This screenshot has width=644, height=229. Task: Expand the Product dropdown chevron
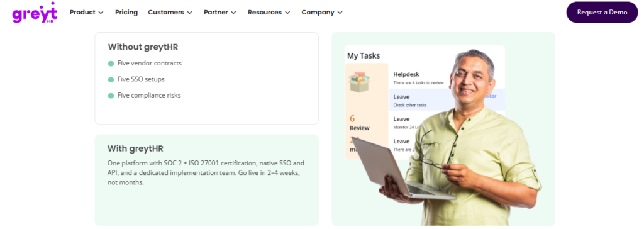click(101, 13)
